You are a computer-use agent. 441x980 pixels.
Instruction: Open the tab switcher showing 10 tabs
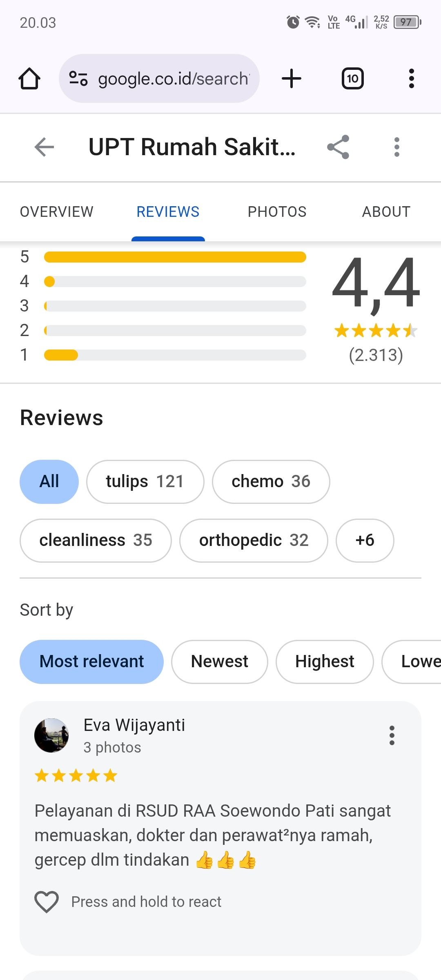click(352, 78)
